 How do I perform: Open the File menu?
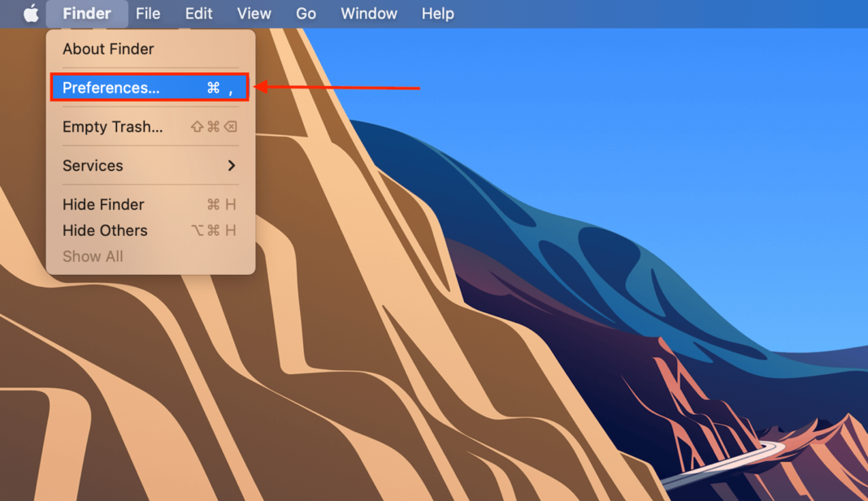(x=148, y=13)
